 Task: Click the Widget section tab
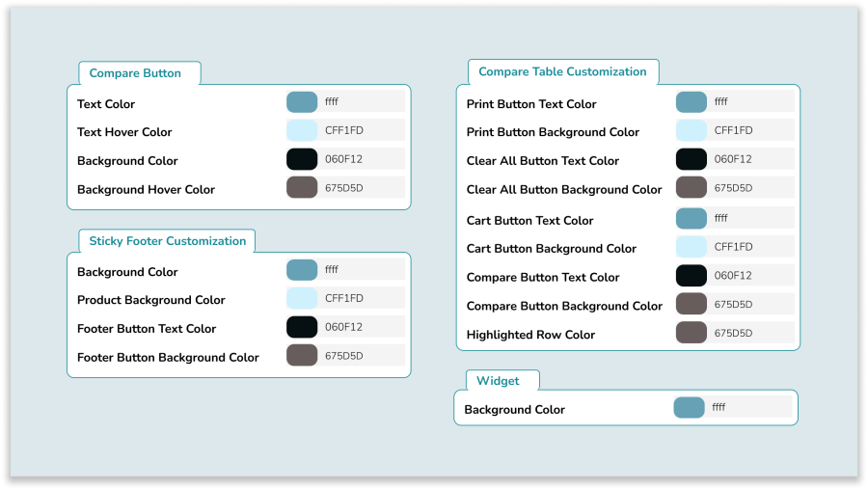(x=498, y=381)
